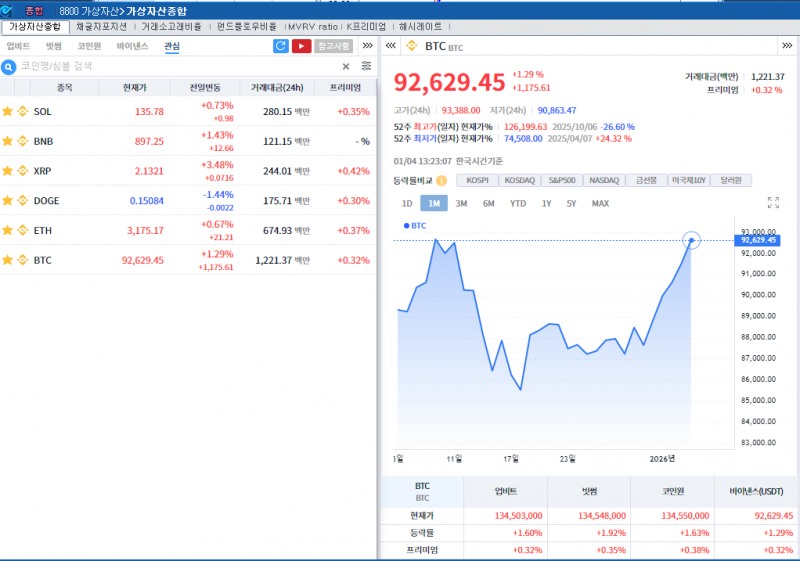Viewport: 800px width, 561px height.
Task: Focus the 코인명/심볼 검색 search field
Action: [x=179, y=66]
